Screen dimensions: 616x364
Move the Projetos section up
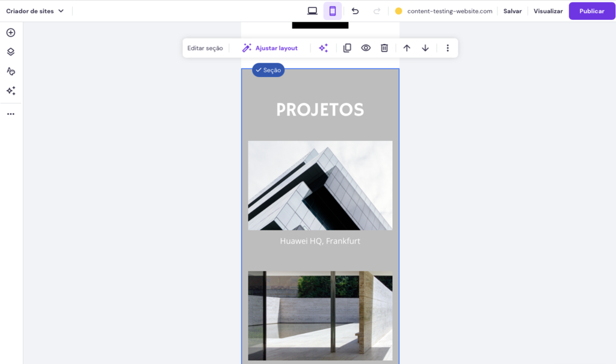pyautogui.click(x=407, y=48)
